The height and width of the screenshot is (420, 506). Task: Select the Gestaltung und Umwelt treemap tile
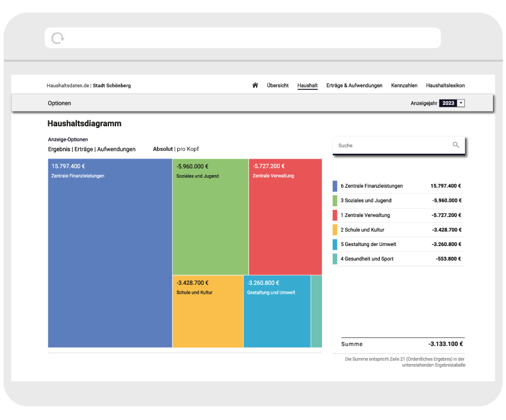point(277,311)
